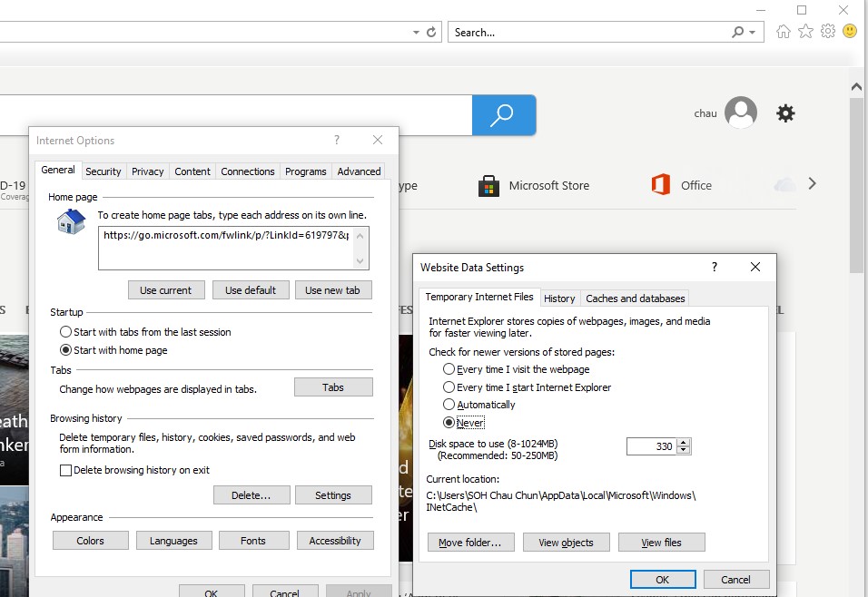Image resolution: width=868 pixels, height=597 pixels.
Task: Open chau profile avatar icon
Action: click(x=741, y=113)
